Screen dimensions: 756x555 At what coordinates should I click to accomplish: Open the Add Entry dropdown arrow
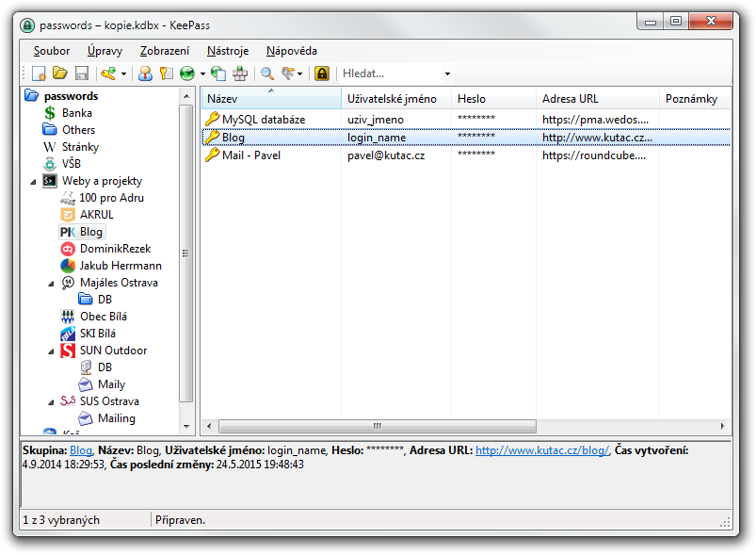point(124,73)
